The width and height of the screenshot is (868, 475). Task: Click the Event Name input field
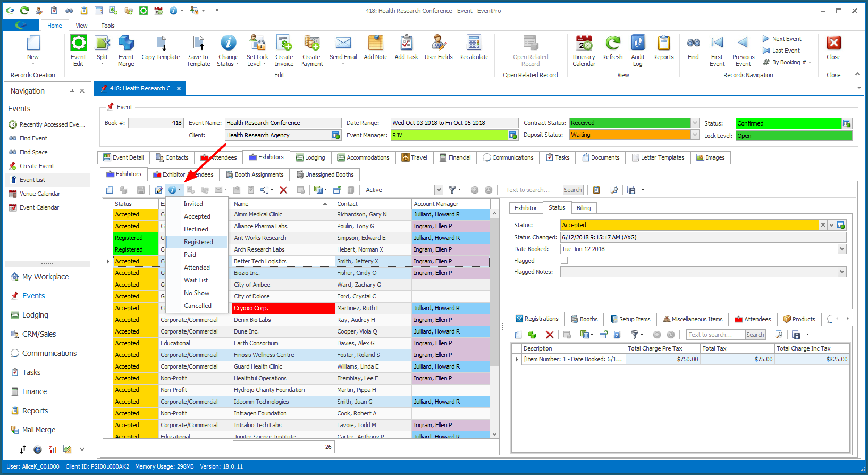(x=283, y=123)
